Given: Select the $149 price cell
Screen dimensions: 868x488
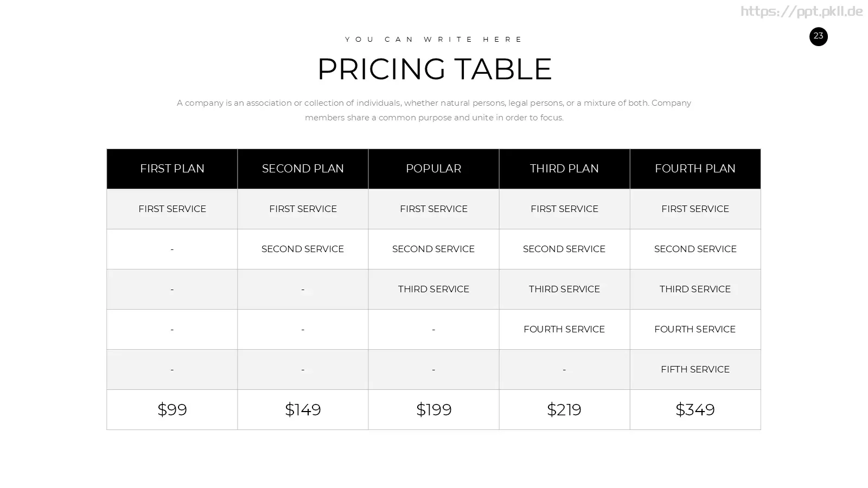Looking at the screenshot, I should point(303,409).
